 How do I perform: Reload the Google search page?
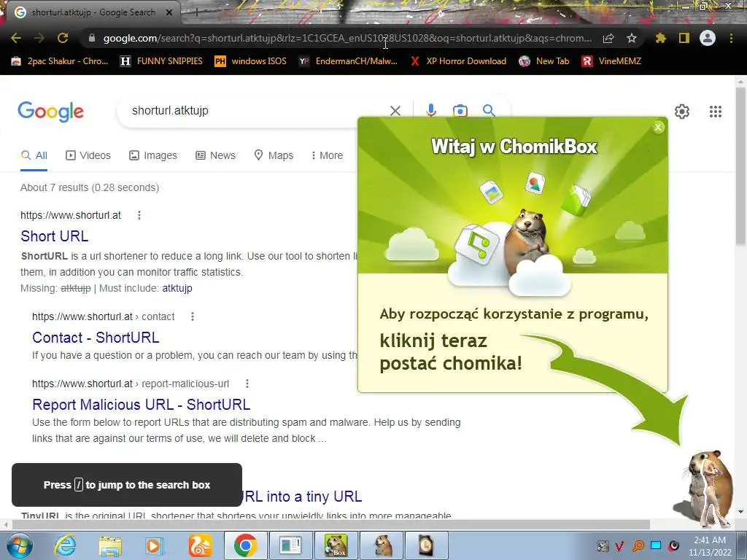coord(63,38)
